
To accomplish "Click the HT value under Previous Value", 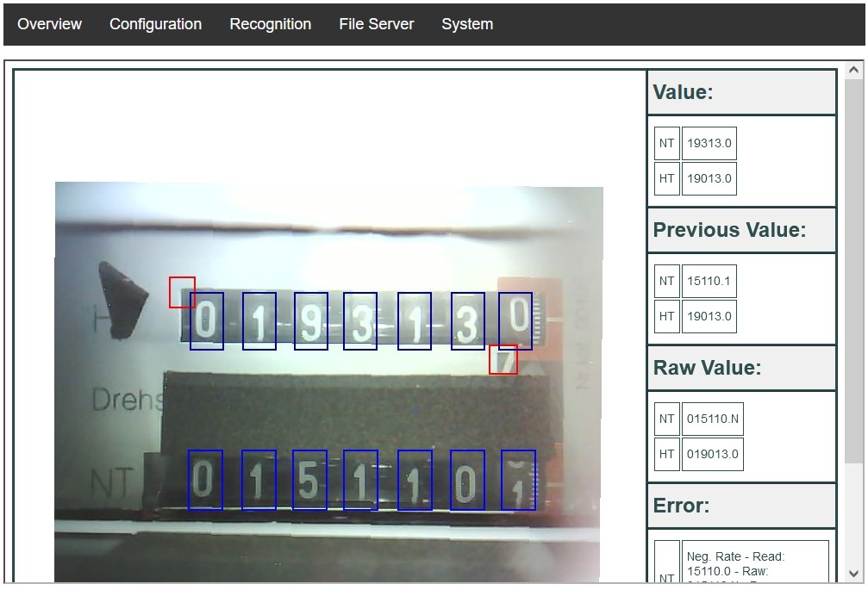I will click(x=709, y=317).
